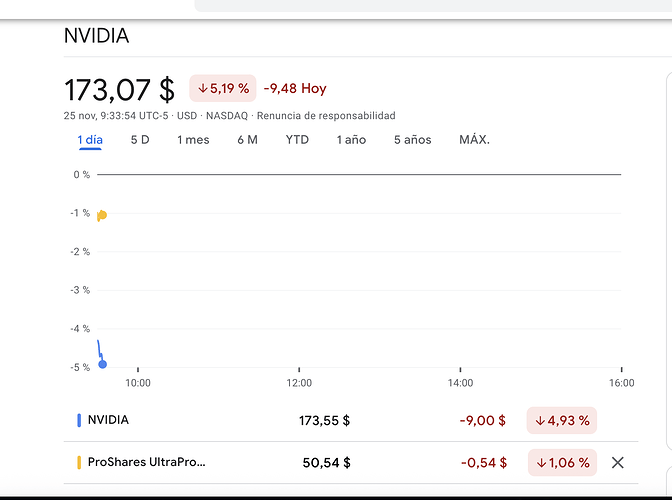
Task: Click the 4,93 % decrease badge for NVIDIA
Action: tap(561, 420)
